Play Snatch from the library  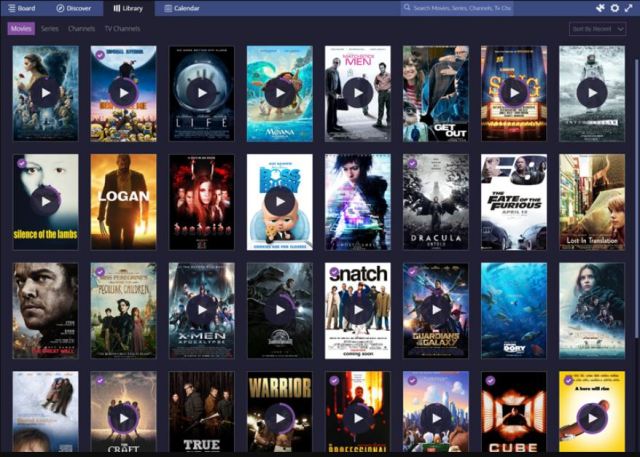click(x=357, y=311)
